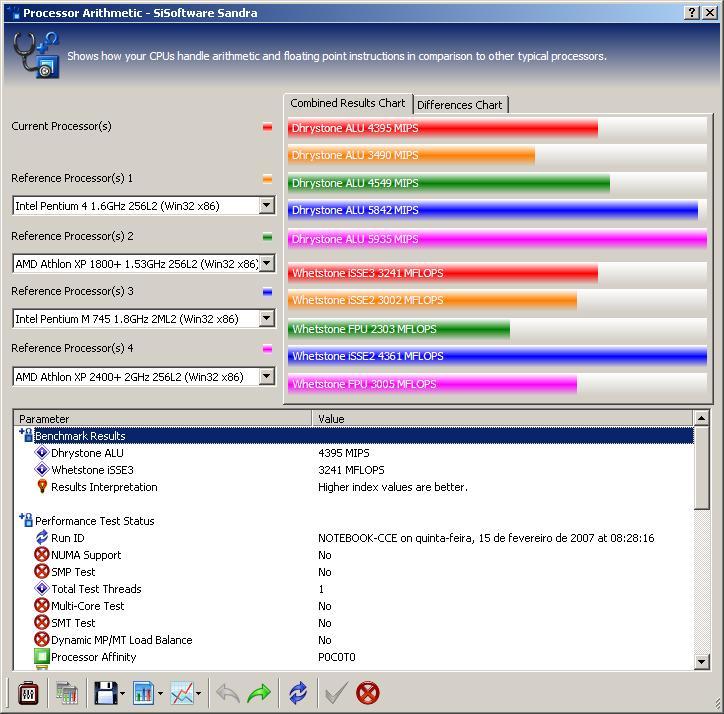Click the magenta Dhrystone ALU 5935 MIPS bar

497,239
